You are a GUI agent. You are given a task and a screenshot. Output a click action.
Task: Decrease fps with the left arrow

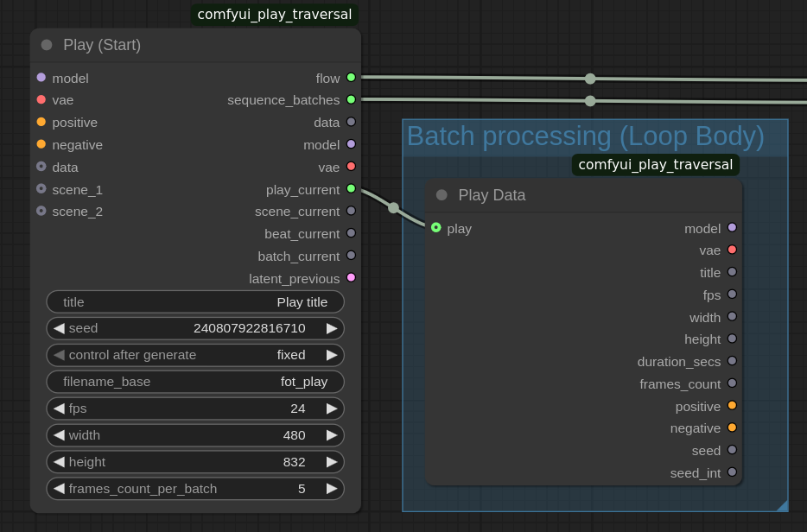pos(60,408)
